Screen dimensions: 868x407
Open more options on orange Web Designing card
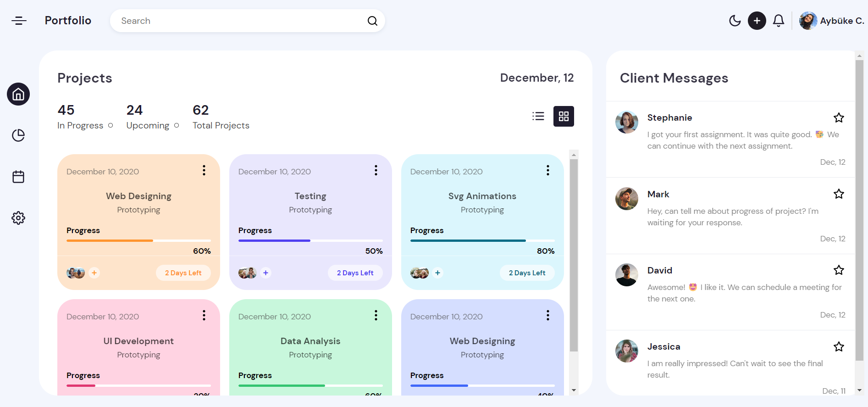204,170
